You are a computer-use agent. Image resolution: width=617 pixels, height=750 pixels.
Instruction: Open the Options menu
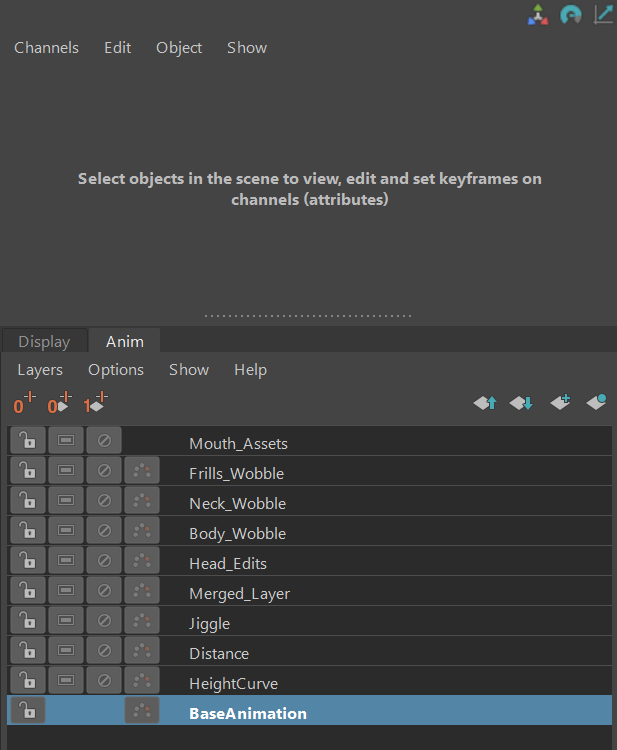click(116, 370)
